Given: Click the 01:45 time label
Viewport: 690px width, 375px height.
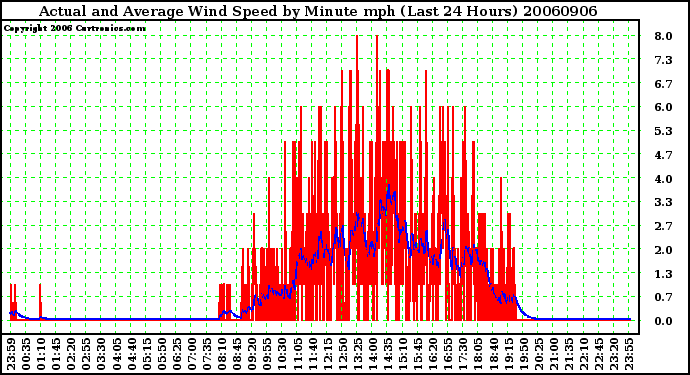Looking at the screenshot, I should pyautogui.click(x=56, y=354).
